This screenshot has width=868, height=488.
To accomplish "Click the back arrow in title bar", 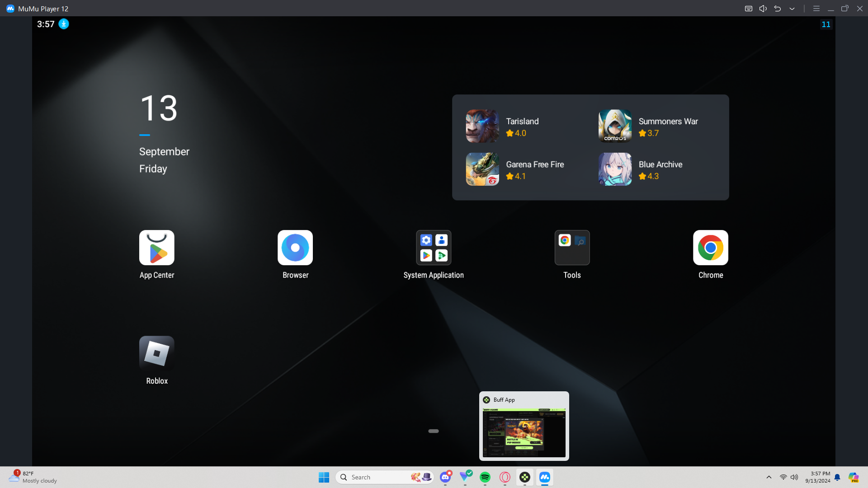I will [x=778, y=9].
